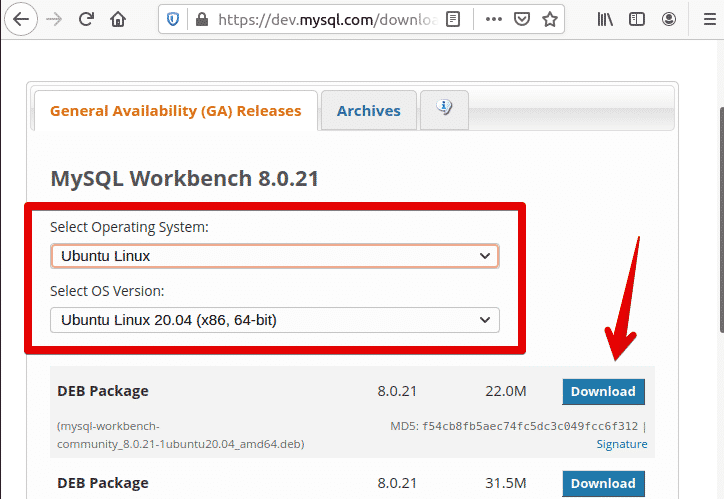Go back to the previous page

click(x=21, y=19)
